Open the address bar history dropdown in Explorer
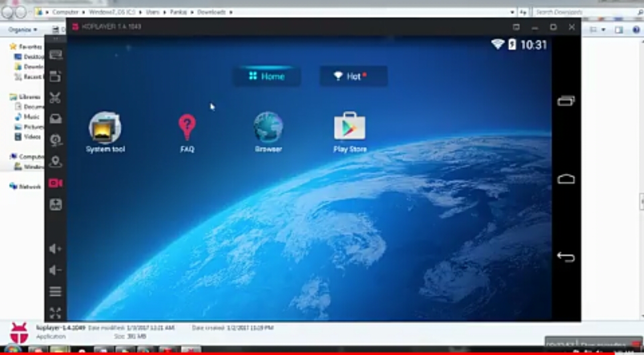644x355 pixels. click(513, 12)
